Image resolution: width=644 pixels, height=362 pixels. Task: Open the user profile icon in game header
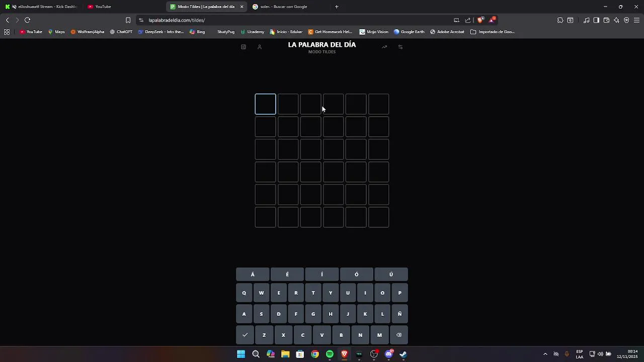click(260, 47)
